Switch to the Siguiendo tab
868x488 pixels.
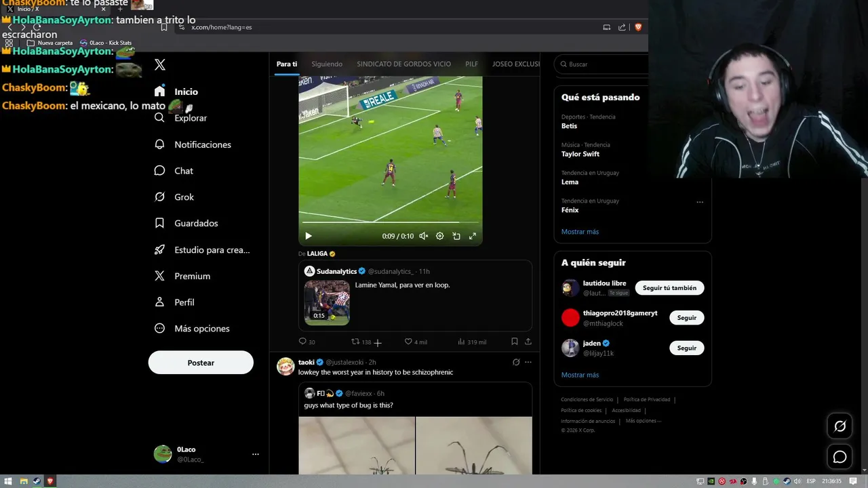pos(327,64)
